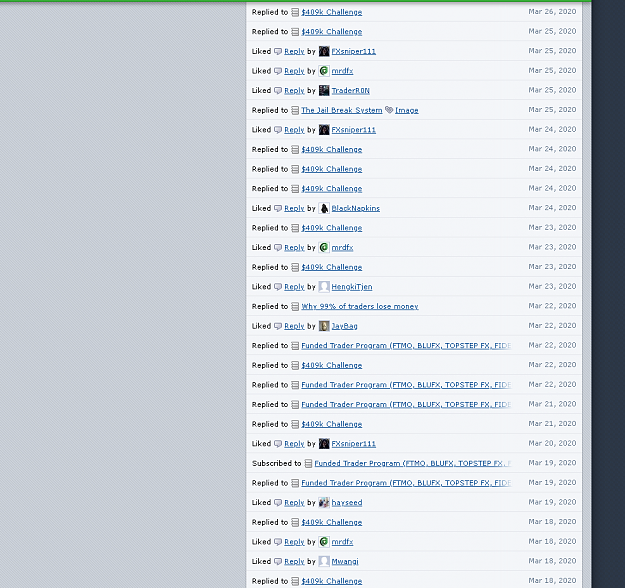Click the FXsniper111 avatar dated Mar 20, 2020

[x=324, y=443]
